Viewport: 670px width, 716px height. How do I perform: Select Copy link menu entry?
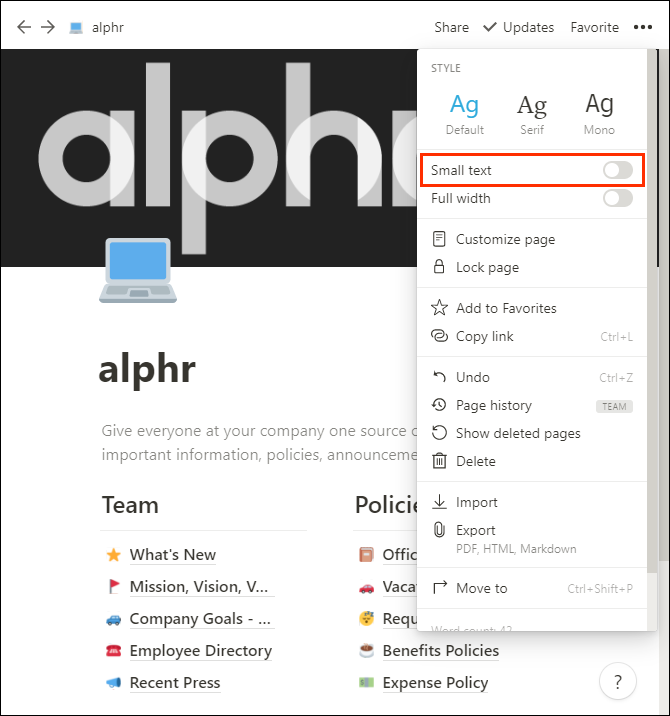point(532,337)
